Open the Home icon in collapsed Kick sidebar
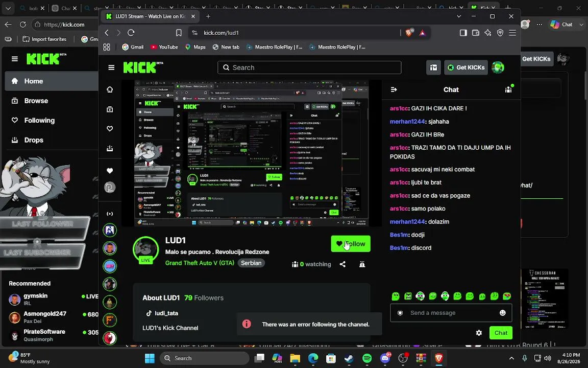The height and width of the screenshot is (368, 588). [x=110, y=89]
